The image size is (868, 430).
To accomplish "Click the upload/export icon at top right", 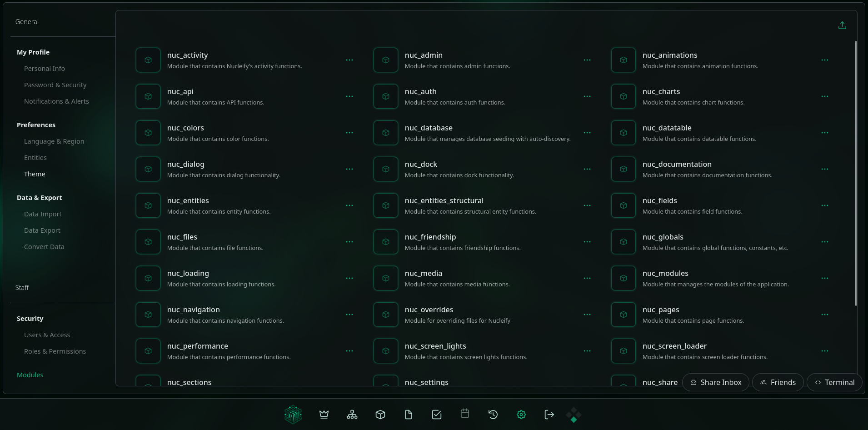I will click(x=842, y=25).
